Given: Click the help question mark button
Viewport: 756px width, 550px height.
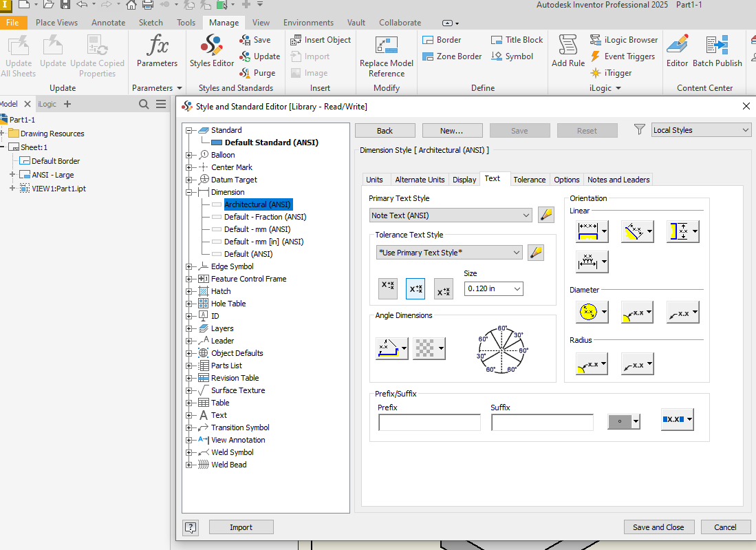Looking at the screenshot, I should click(x=191, y=527).
